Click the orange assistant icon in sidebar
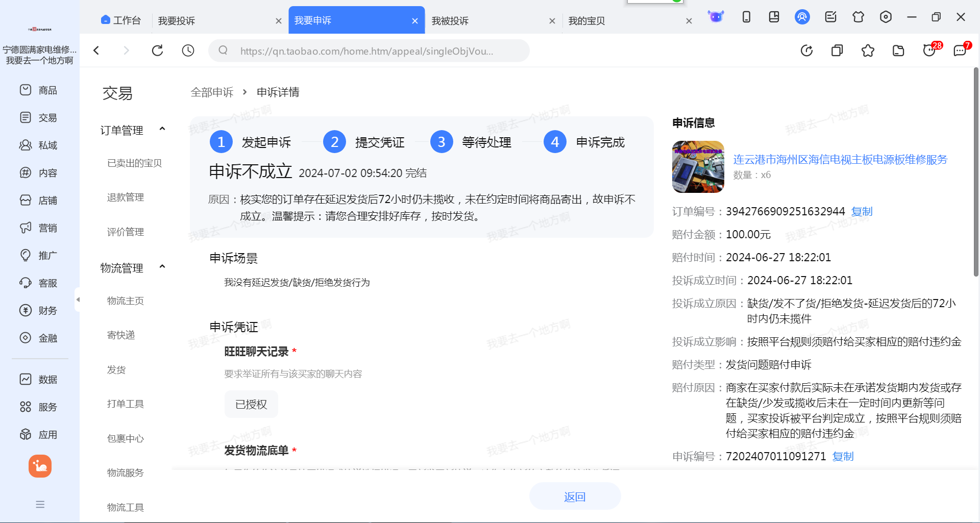Screen dimensions: 980x523 click(x=40, y=466)
